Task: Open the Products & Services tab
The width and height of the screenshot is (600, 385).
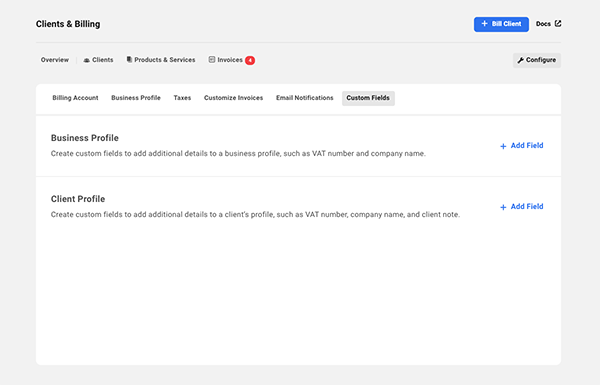Action: pyautogui.click(x=161, y=60)
